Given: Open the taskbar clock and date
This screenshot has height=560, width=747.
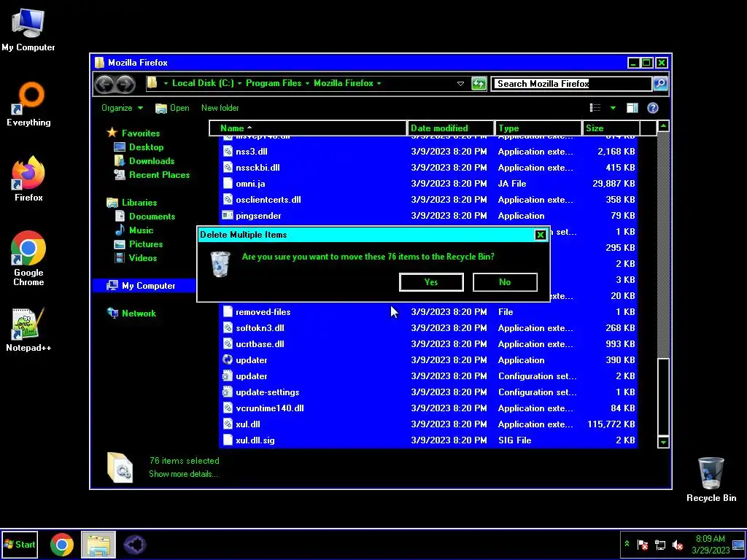Looking at the screenshot, I should 711,544.
